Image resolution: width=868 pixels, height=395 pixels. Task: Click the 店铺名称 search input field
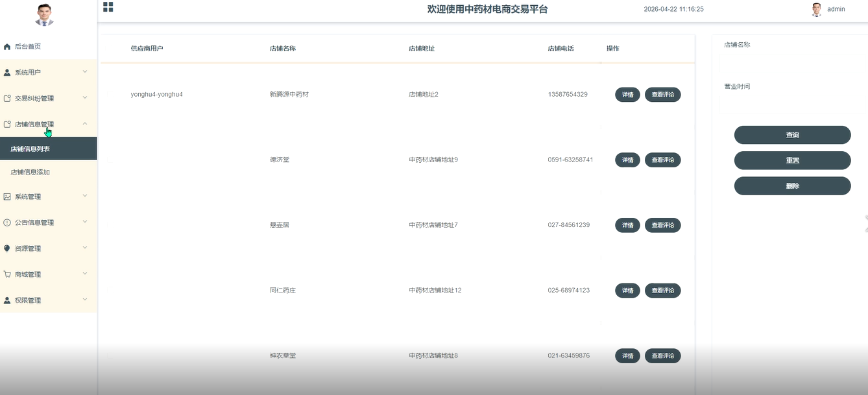pos(793,64)
